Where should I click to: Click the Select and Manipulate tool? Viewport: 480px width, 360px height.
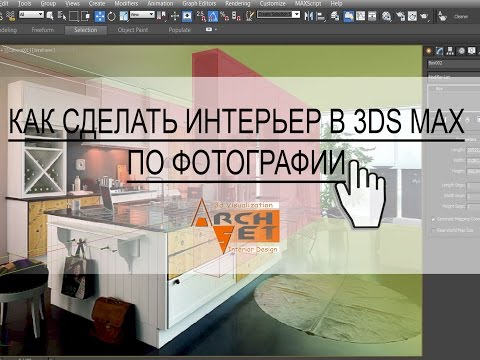pos(175,16)
